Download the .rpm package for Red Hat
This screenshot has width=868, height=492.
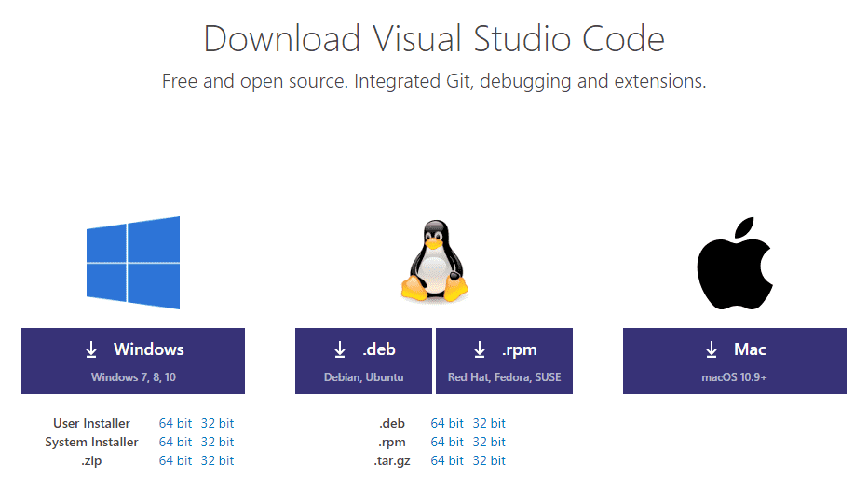(504, 361)
